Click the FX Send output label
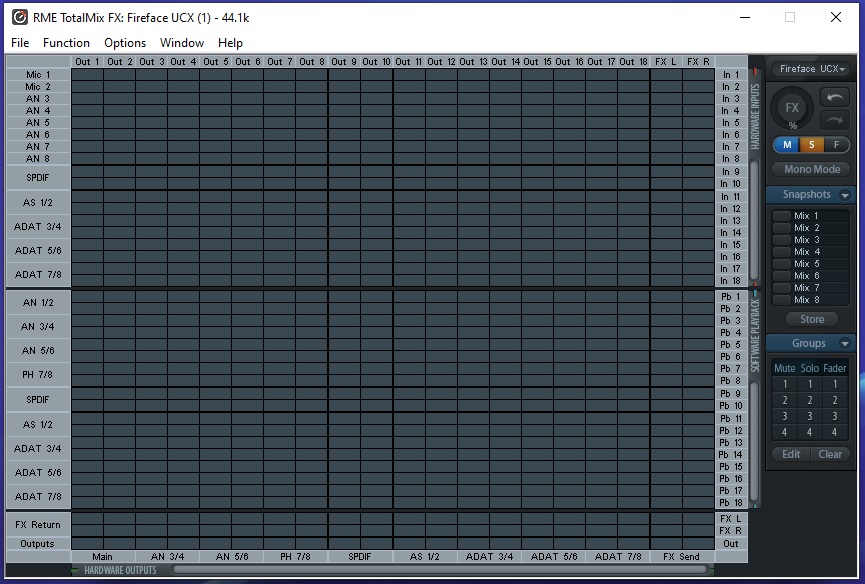This screenshot has width=865, height=584. point(682,556)
